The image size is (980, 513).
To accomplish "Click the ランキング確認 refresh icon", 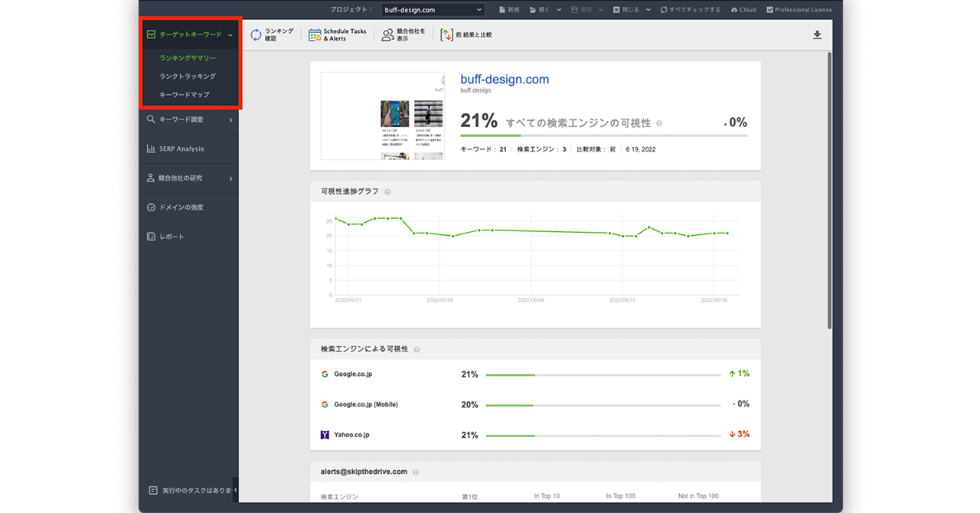I will pos(256,34).
